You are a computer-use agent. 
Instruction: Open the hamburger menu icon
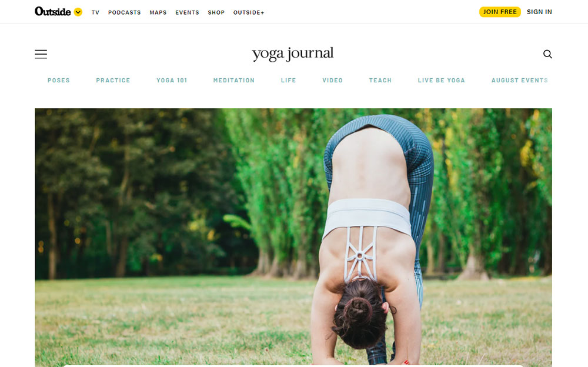(x=41, y=54)
